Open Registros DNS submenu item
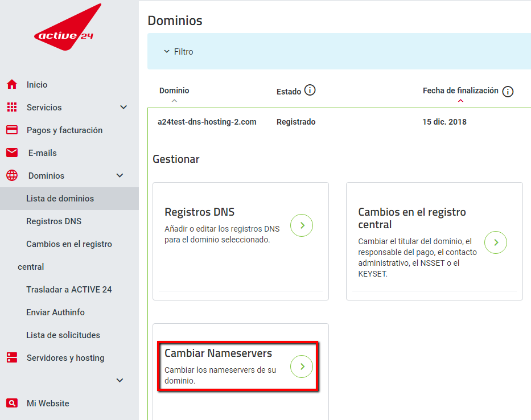 tap(54, 221)
